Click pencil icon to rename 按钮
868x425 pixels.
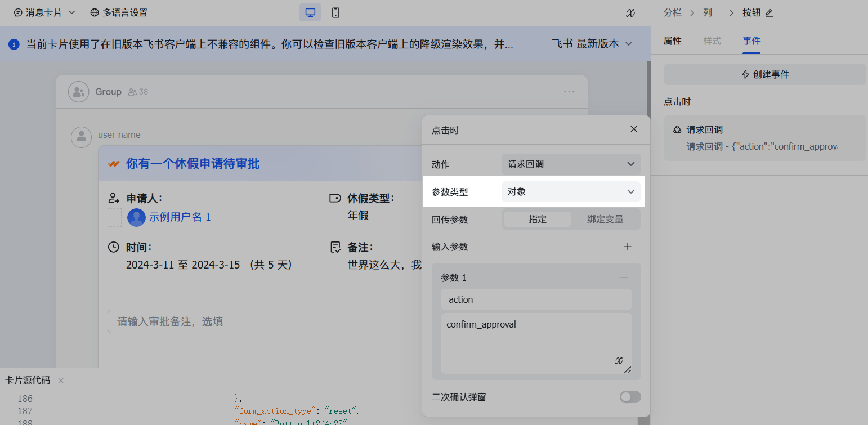(769, 13)
